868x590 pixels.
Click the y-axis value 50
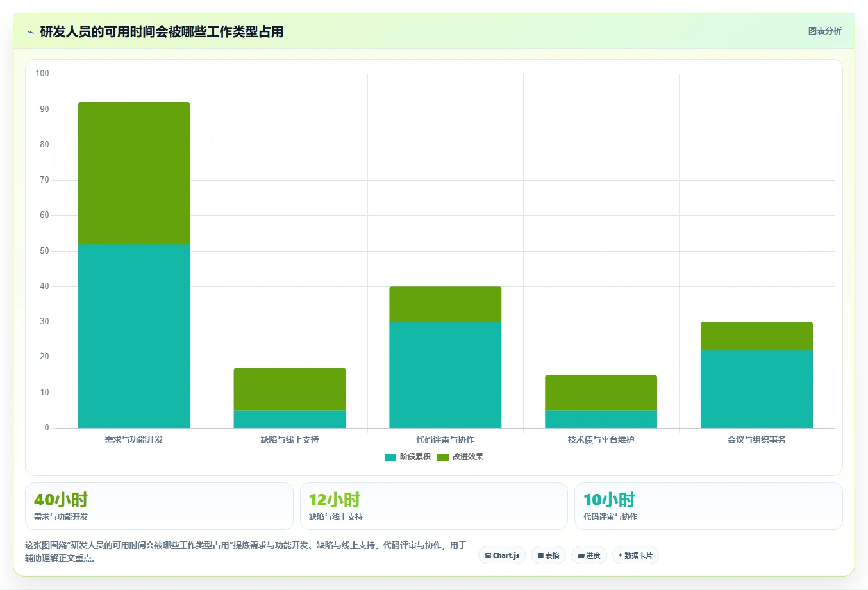pos(44,251)
